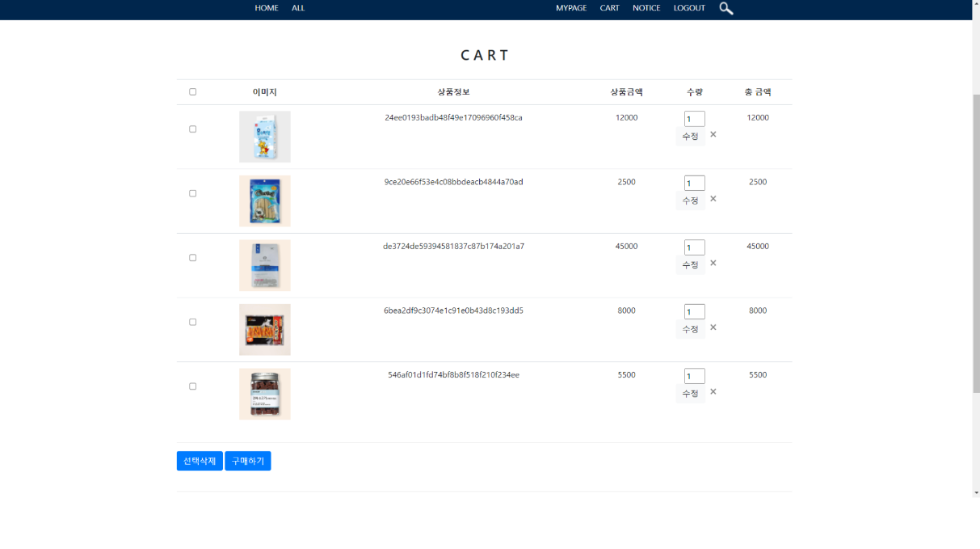The height and width of the screenshot is (549, 980).
Task: Select CART in the top navigation
Action: tap(609, 8)
